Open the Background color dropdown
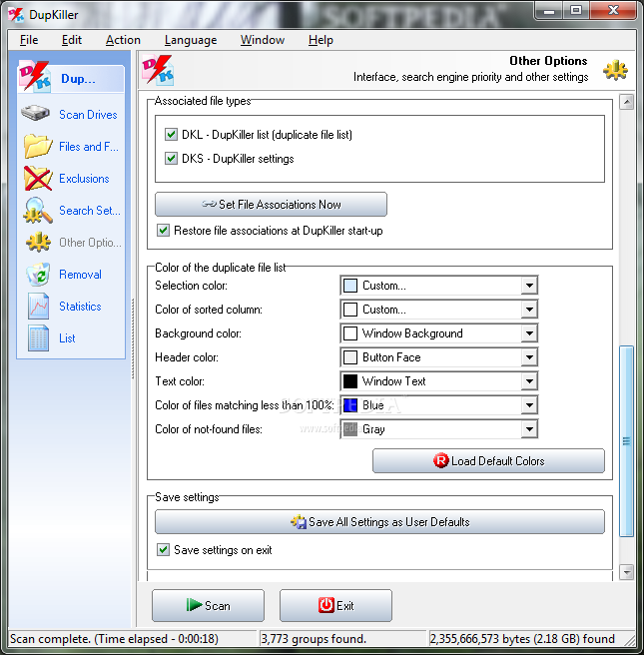 529,333
